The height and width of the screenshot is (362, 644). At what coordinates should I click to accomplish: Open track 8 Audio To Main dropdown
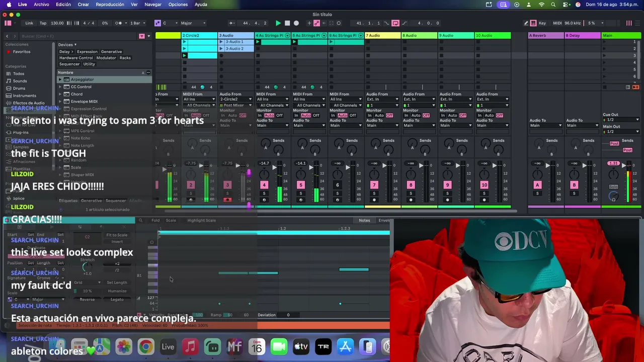click(x=419, y=126)
